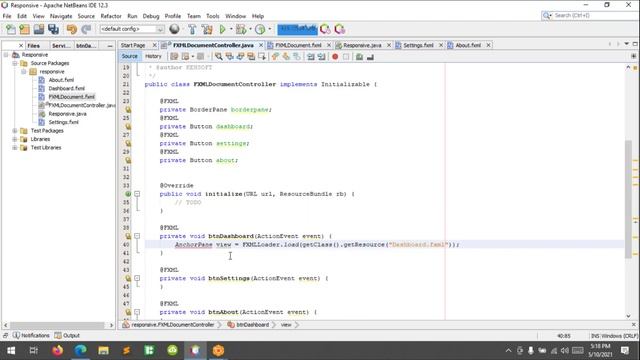The width and height of the screenshot is (640, 360).
Task: Click the Shift Line Right editor icon
Action: point(322,57)
